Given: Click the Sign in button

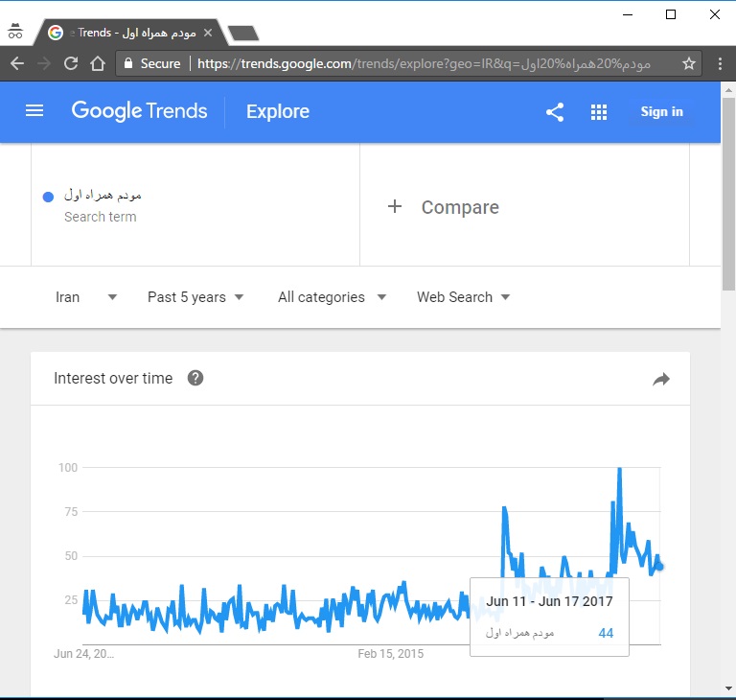Looking at the screenshot, I should click(661, 112).
